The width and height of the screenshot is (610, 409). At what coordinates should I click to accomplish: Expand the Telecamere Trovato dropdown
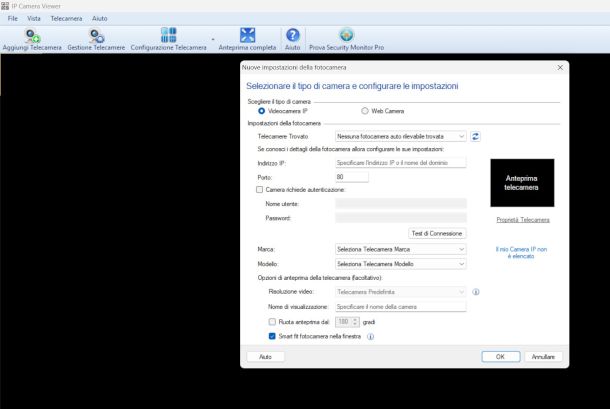tap(400, 136)
